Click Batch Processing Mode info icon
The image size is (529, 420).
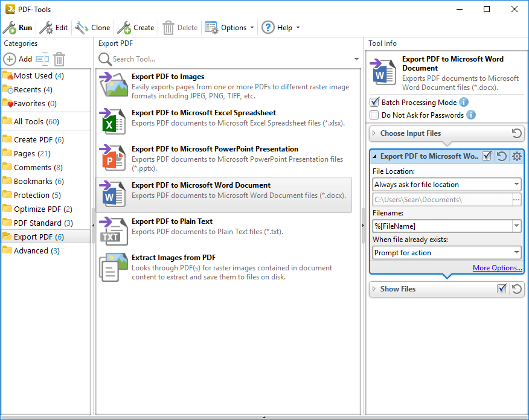pyautogui.click(x=464, y=102)
